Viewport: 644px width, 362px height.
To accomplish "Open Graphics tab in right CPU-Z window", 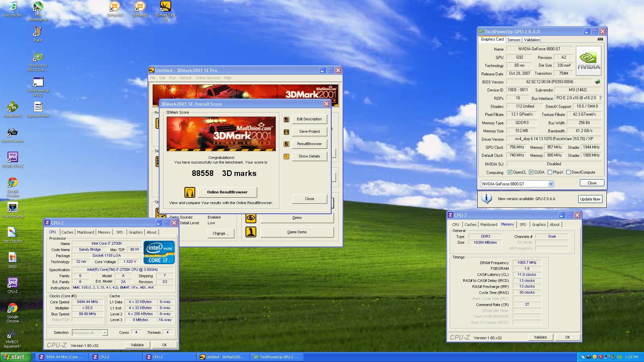I will click(539, 225).
